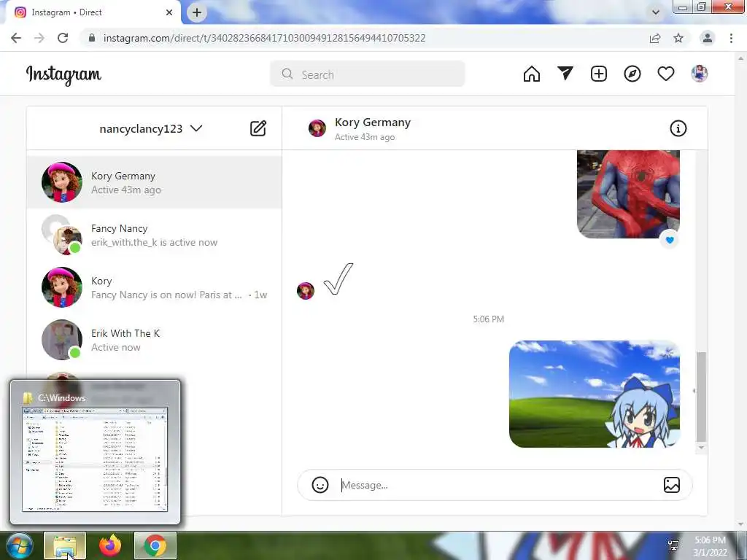Screen dimensions: 747x560
Task: Go forward using the browser forward arrow
Action: tap(39, 38)
